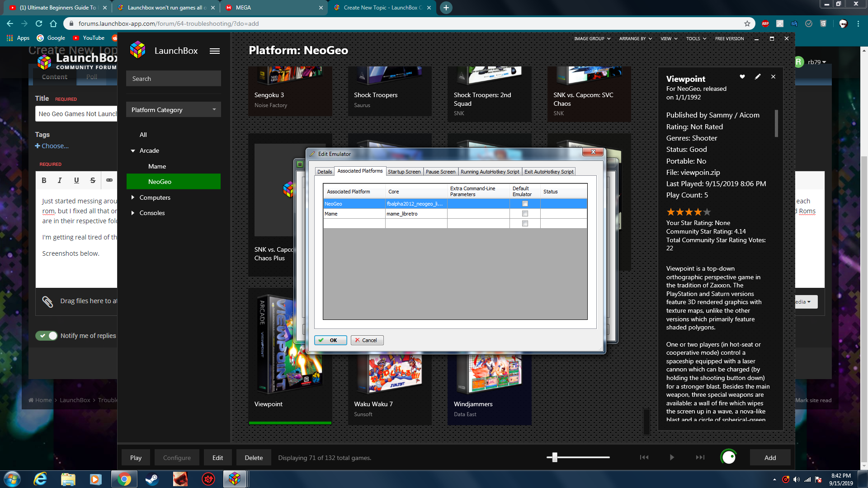Click the green circular LaunchBox status icon
Screen dimensions: 868x488
(x=728, y=457)
